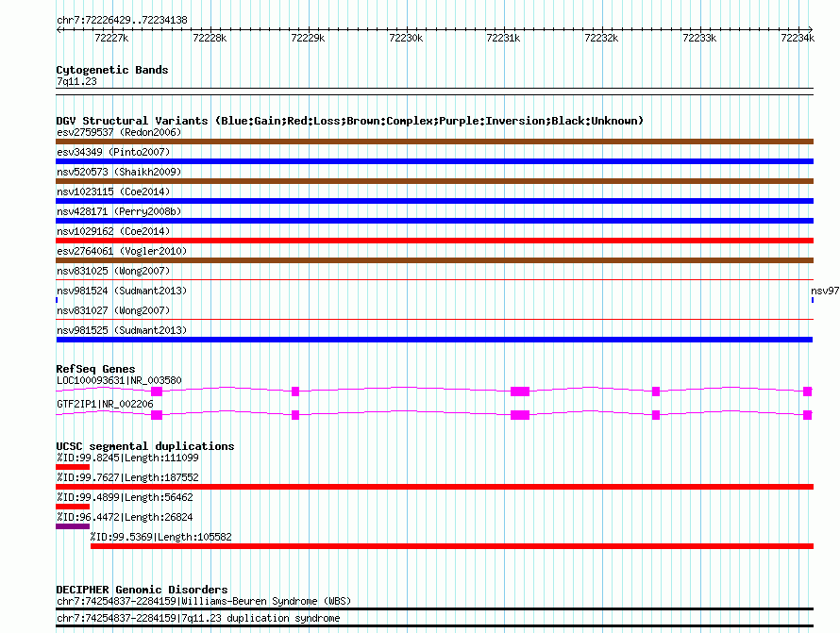The image size is (840, 633).
Task: Select nsv428171 (Perry2008b) label
Action: 119,211
